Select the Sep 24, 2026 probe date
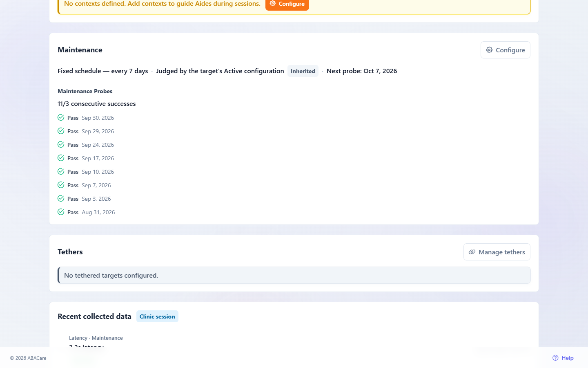The image size is (588, 368). [x=98, y=145]
